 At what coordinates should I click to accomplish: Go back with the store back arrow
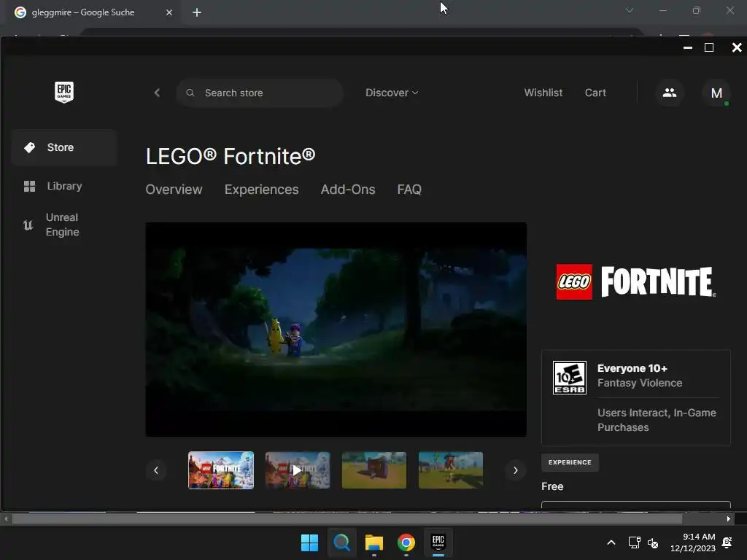[158, 93]
